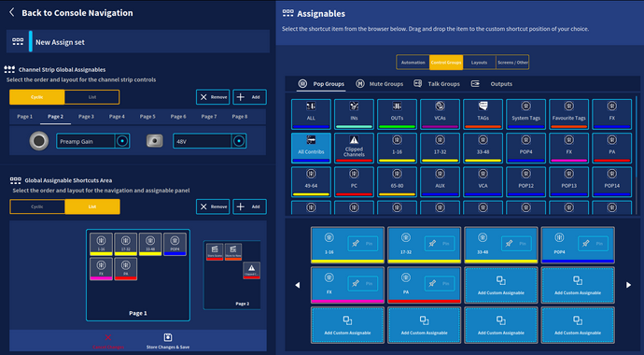Switch channel strip layout to List

92,97
